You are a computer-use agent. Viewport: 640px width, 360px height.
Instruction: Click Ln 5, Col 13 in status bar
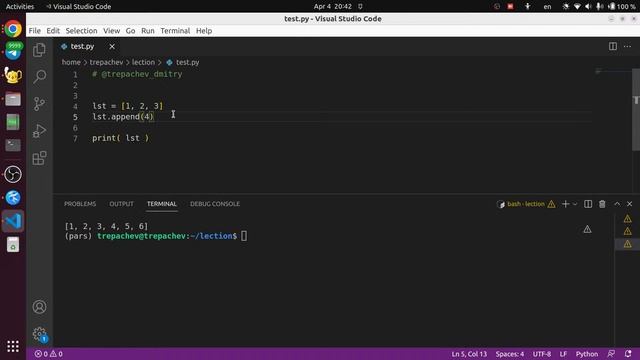pos(469,353)
